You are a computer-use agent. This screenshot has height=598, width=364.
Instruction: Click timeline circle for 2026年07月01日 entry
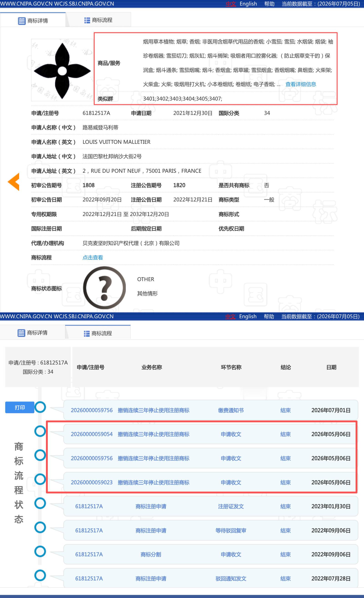point(40,407)
